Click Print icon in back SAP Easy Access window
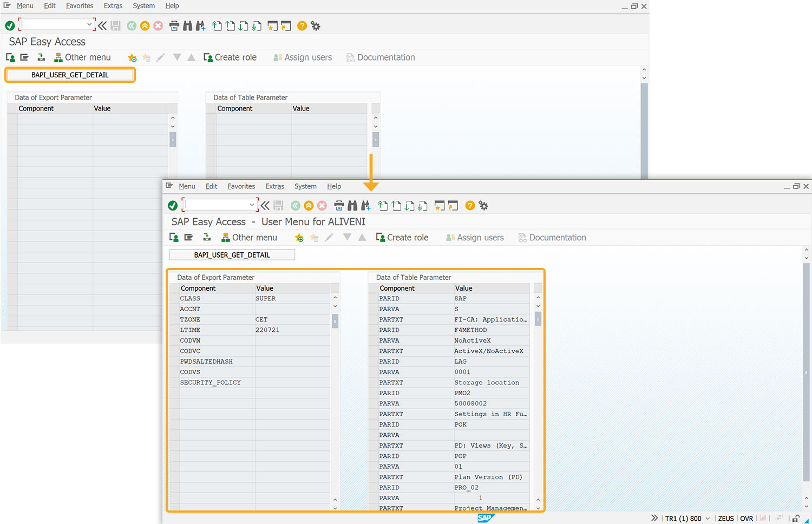 [x=174, y=26]
